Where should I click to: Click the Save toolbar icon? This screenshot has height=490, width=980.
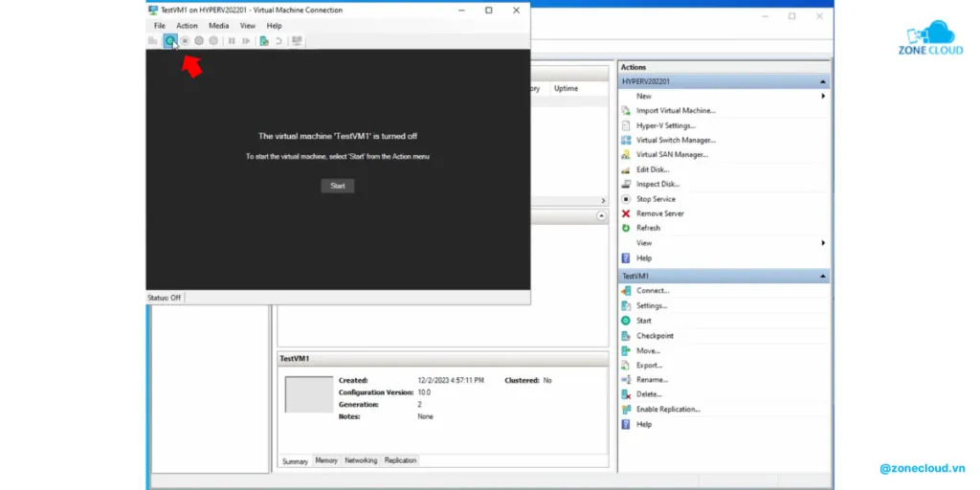[213, 40]
